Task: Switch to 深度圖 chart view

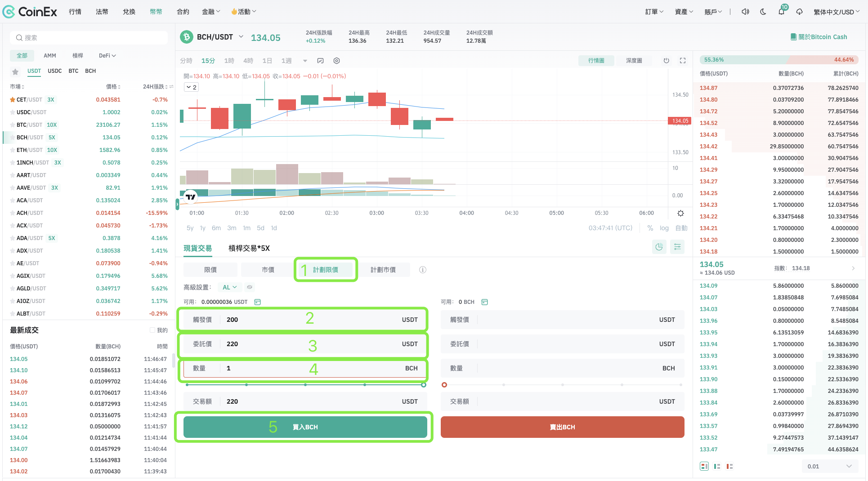Action: [x=634, y=61]
